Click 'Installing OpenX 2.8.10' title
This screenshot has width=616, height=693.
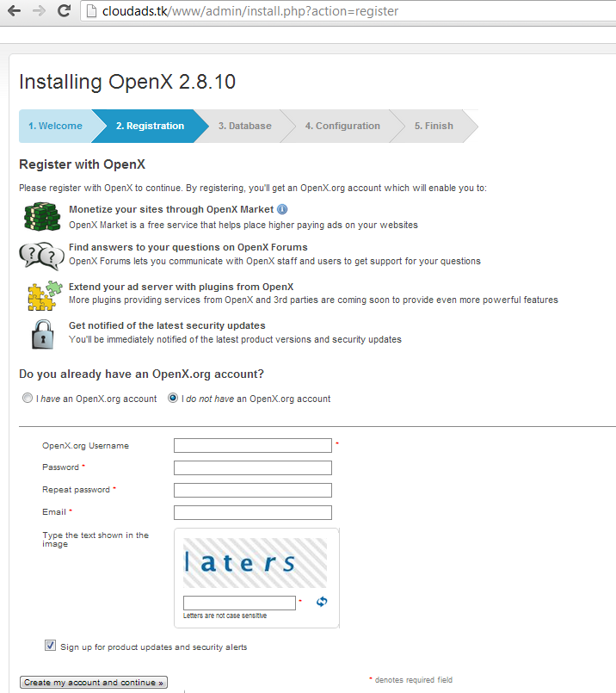(127, 82)
